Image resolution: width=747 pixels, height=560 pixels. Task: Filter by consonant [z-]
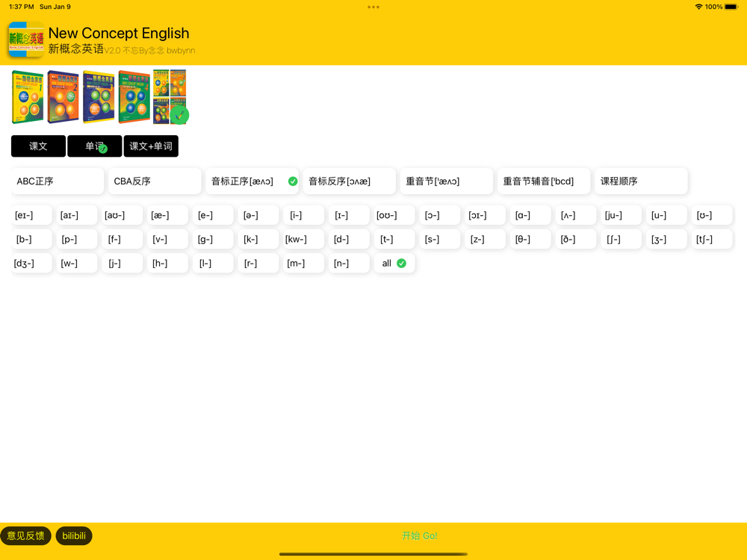[485, 239]
